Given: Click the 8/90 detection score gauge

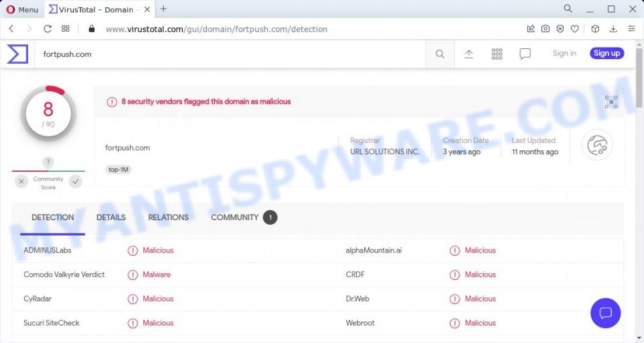Looking at the screenshot, I should pyautogui.click(x=48, y=114).
